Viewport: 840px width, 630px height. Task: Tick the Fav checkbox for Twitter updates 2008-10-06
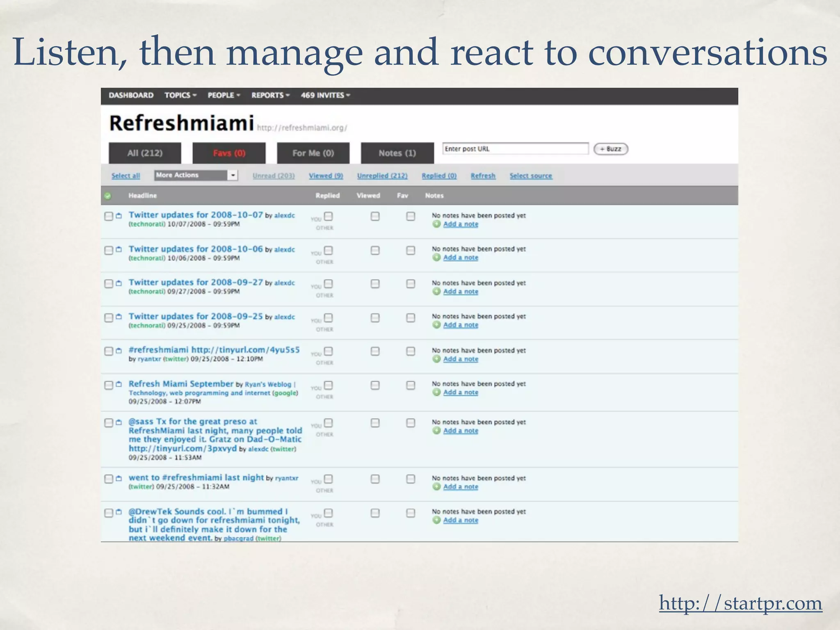tap(411, 250)
